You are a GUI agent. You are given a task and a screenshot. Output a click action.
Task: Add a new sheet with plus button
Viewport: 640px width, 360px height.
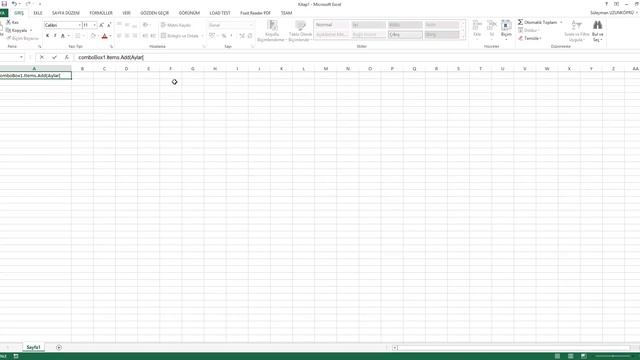click(x=59, y=347)
